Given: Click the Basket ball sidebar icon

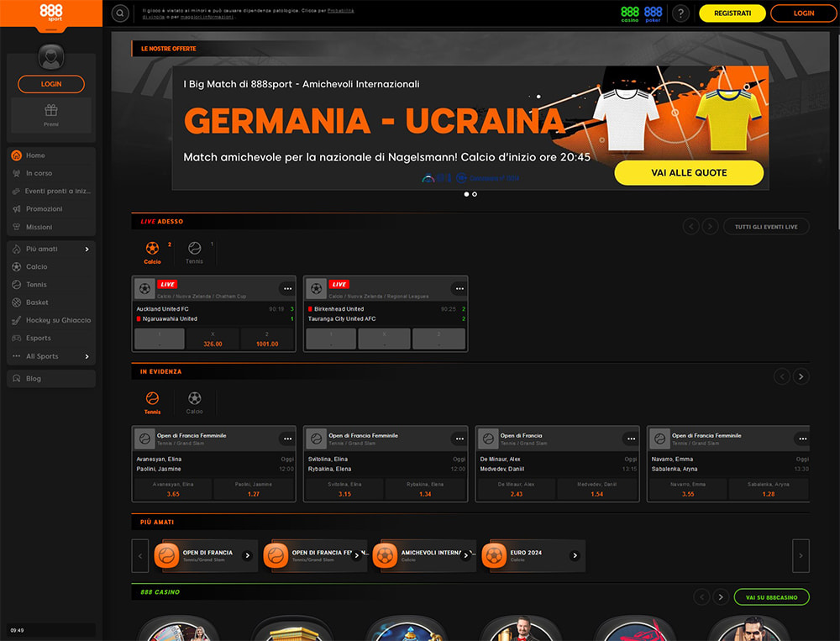Looking at the screenshot, I should (17, 302).
